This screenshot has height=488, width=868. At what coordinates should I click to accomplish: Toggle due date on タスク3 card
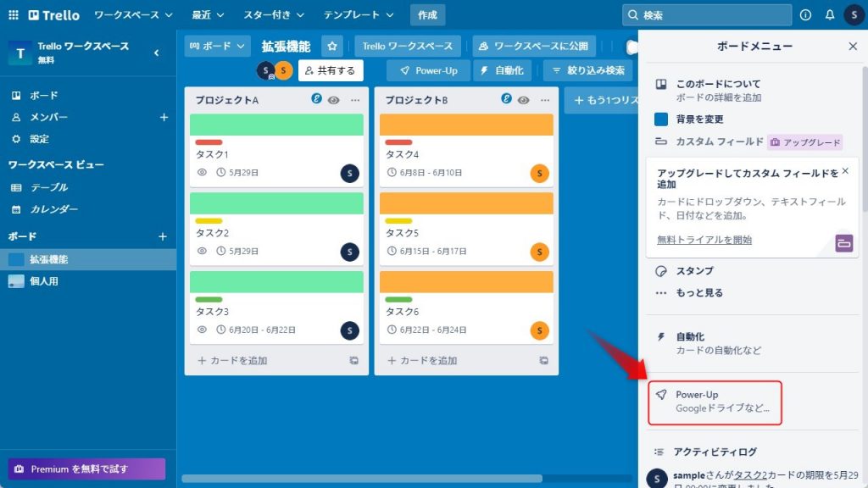(256, 330)
